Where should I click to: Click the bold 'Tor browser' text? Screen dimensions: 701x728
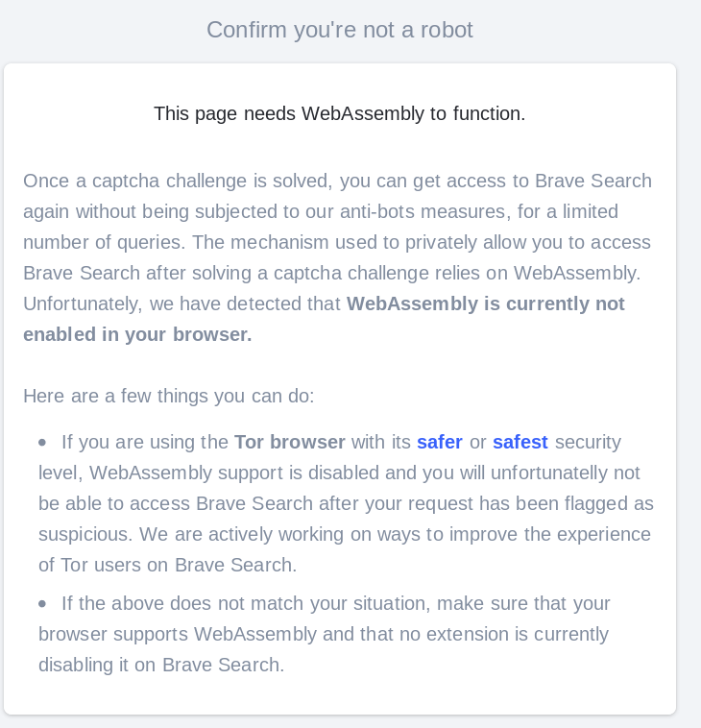click(x=289, y=442)
